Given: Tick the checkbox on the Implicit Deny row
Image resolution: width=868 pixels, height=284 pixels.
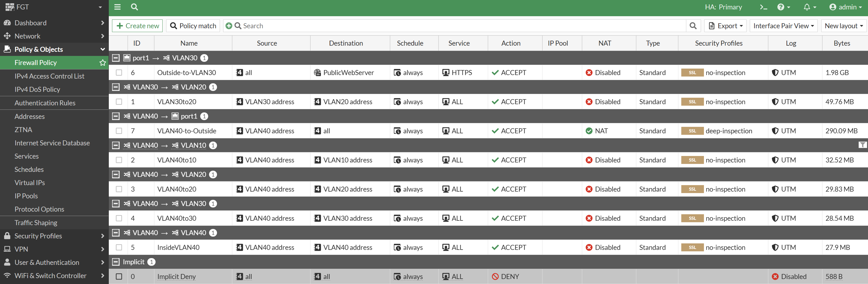Looking at the screenshot, I should click(x=118, y=277).
